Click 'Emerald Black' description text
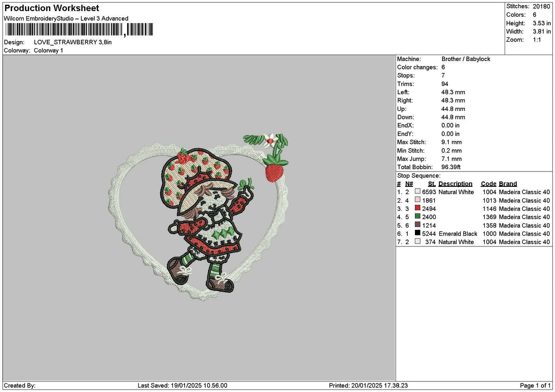 (x=458, y=233)
